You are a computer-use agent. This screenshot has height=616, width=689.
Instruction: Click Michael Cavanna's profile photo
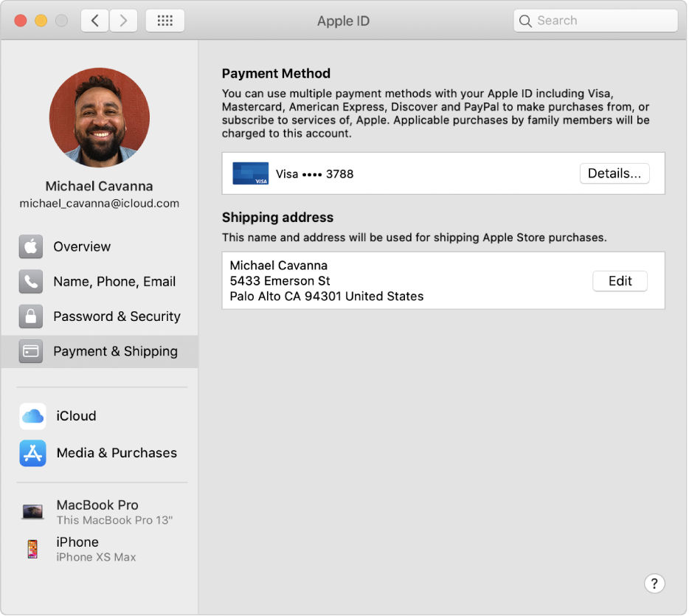(100, 117)
